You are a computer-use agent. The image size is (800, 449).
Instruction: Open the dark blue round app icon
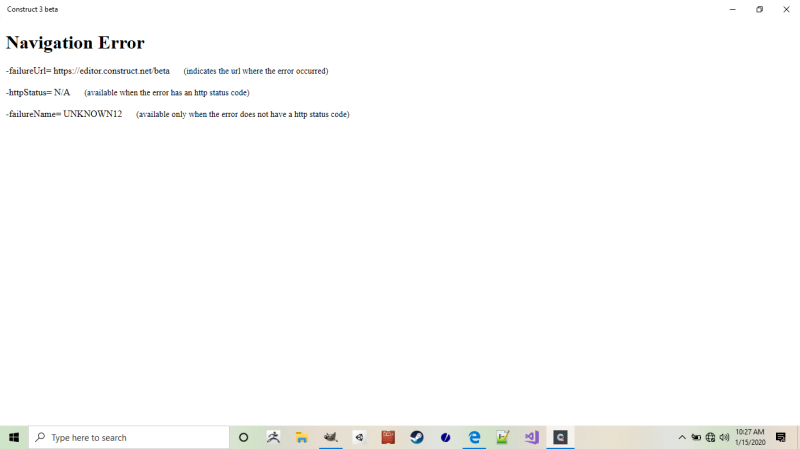pyautogui.click(x=445, y=437)
